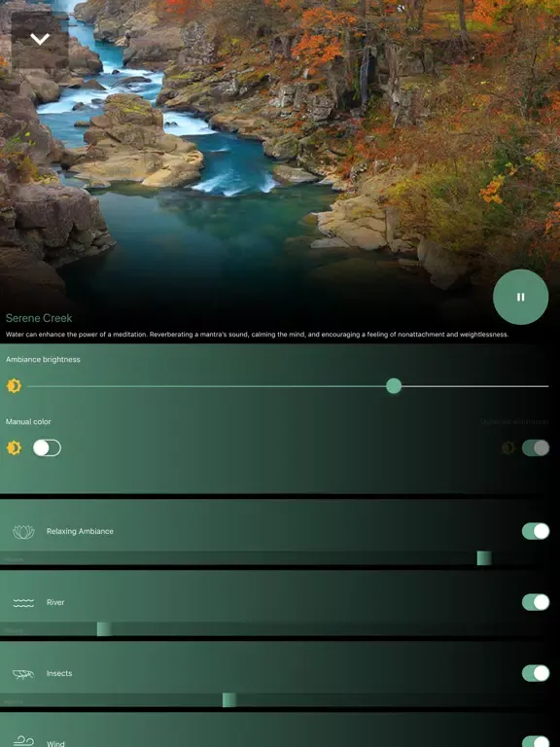Disable the River sound toggle
The width and height of the screenshot is (560, 747).
(x=536, y=602)
